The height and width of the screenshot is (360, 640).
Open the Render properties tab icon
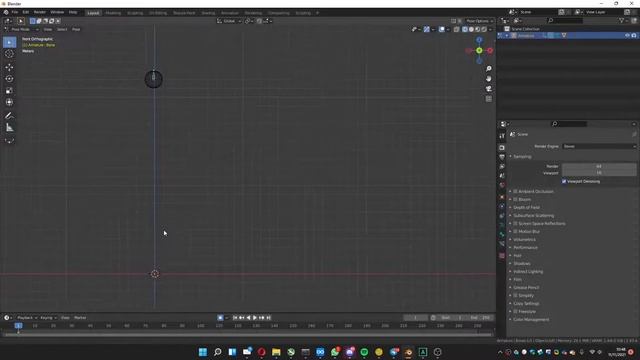click(502, 147)
